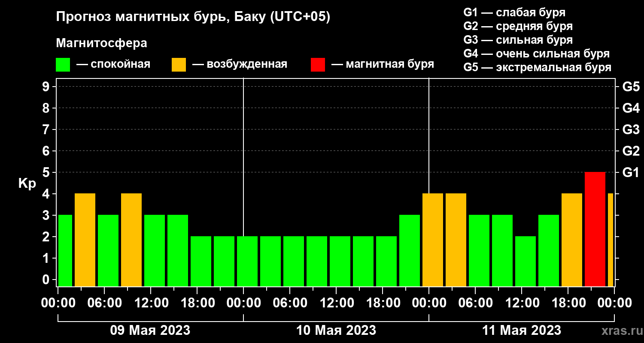Screen dimensions: 644x343
Task: Click the 'Магнитосфера' heading
Action: [x=102, y=43]
